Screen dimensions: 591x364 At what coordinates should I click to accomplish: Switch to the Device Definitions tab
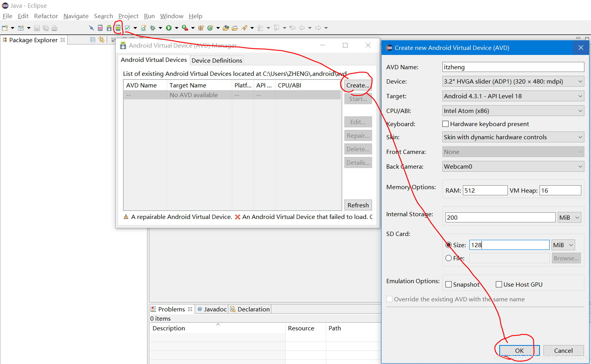point(217,60)
